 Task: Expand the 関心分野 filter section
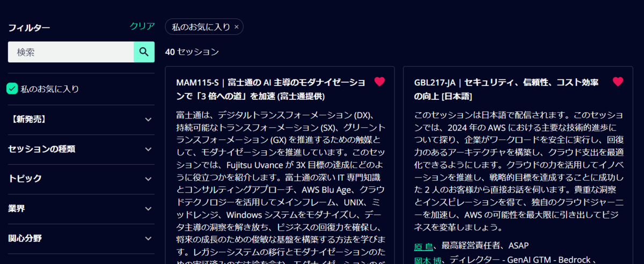click(81, 238)
